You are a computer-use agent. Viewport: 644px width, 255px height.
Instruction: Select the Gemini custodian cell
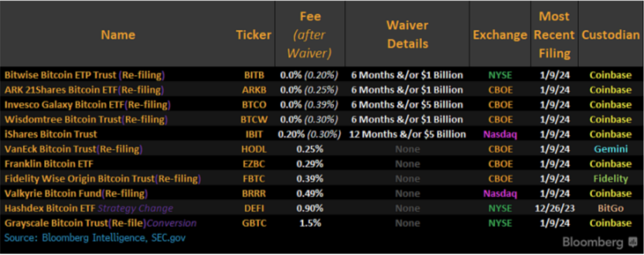(x=610, y=149)
